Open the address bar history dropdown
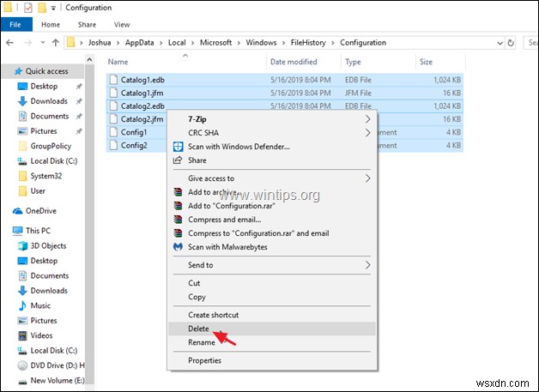Screen dimensions: 539x392 (500, 43)
